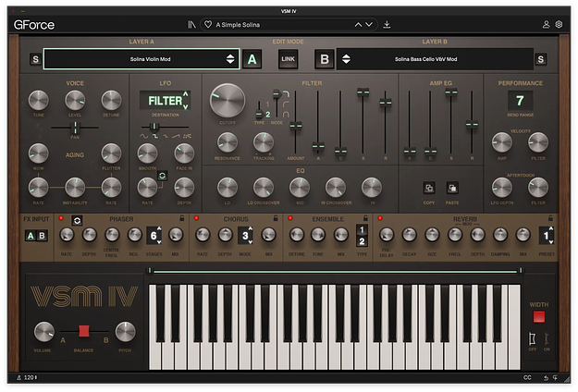Select the random LFO waveform icon

click(187, 136)
